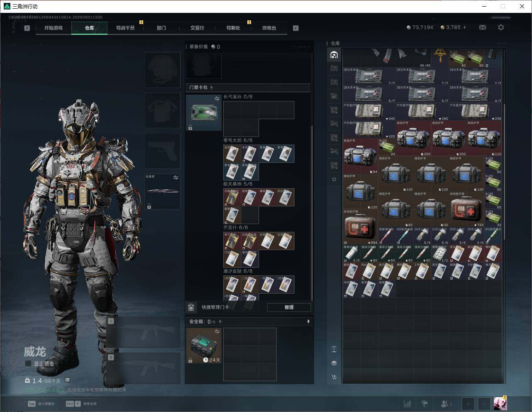This screenshot has height=412, width=532.
Task: Select the 战地医疗箱 item showing +733
Action: point(467,209)
